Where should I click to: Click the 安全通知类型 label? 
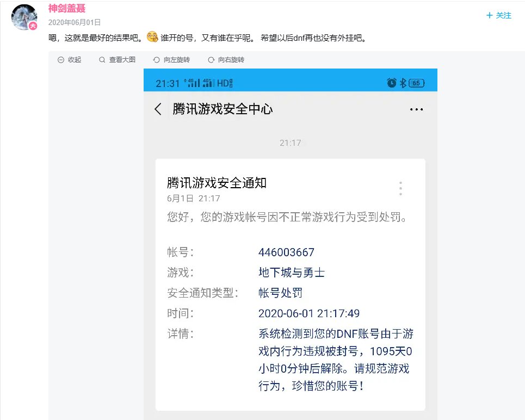[202, 293]
